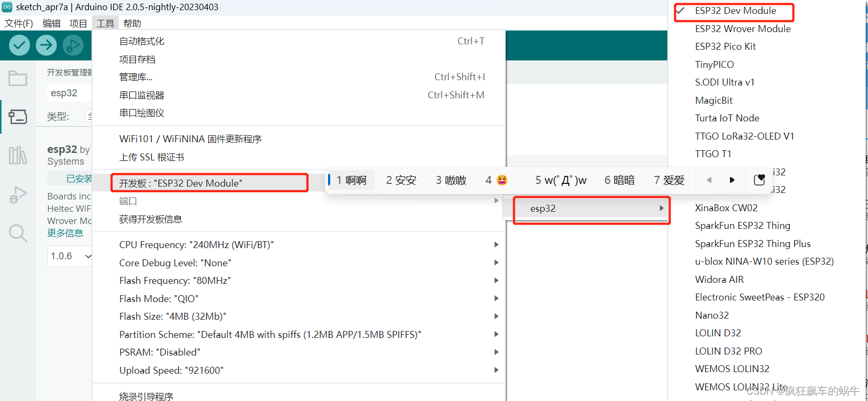The width and height of the screenshot is (868, 401).
Task: Select SparkFun ESP32 Thing Plus board
Action: click(752, 244)
